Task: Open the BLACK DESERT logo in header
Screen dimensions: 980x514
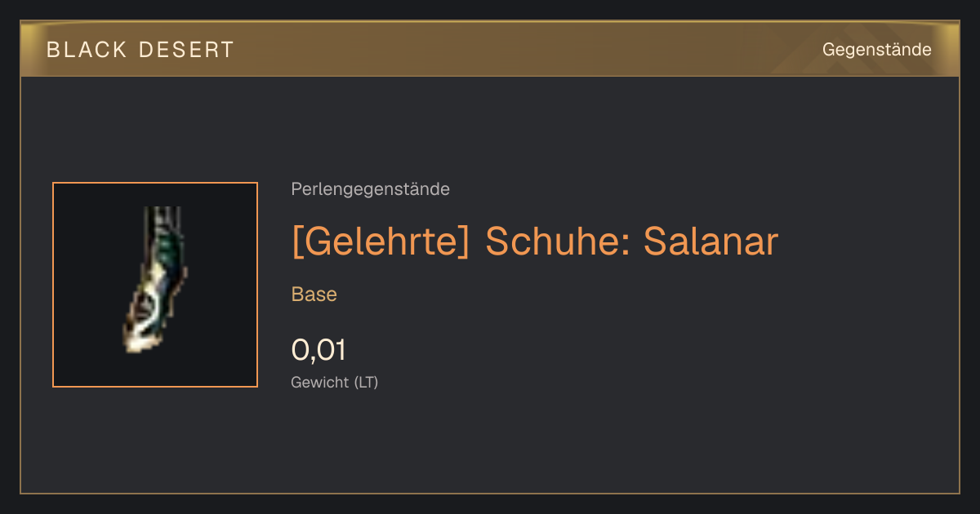Action: click(140, 50)
